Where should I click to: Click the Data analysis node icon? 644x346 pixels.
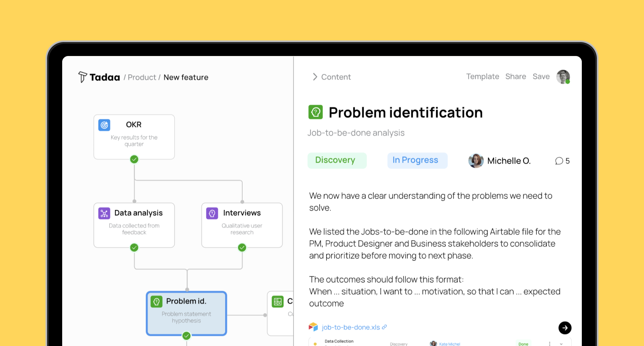(104, 213)
